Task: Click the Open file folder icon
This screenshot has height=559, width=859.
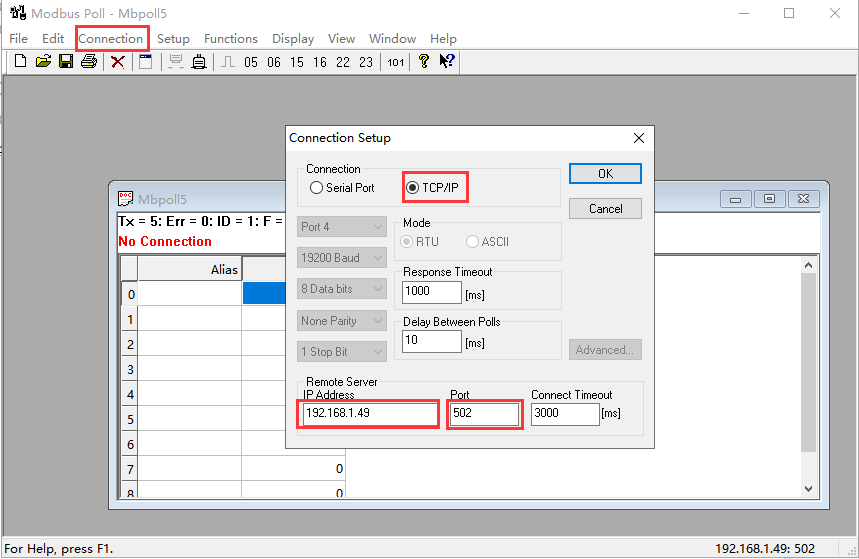Action: click(x=43, y=62)
